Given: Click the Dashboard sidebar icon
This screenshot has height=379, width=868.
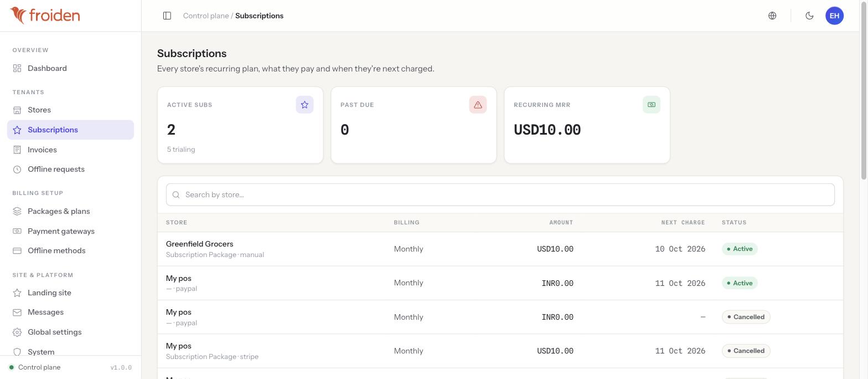Looking at the screenshot, I should point(17,68).
